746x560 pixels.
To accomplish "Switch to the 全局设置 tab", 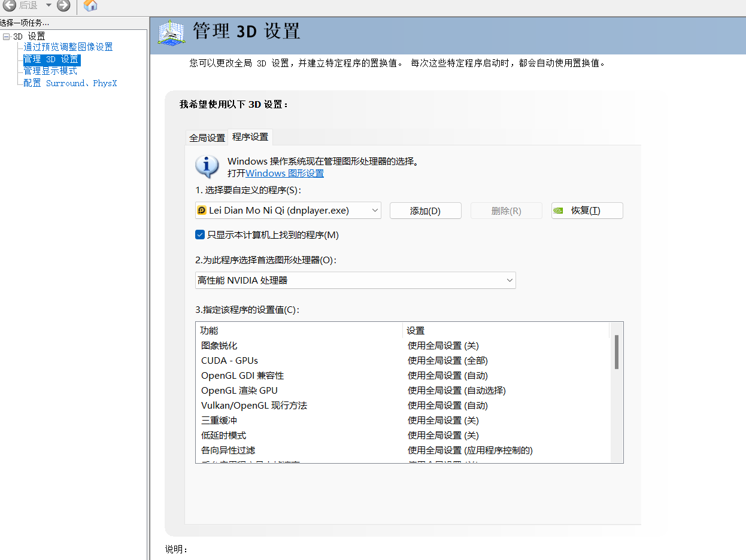I will [x=207, y=138].
